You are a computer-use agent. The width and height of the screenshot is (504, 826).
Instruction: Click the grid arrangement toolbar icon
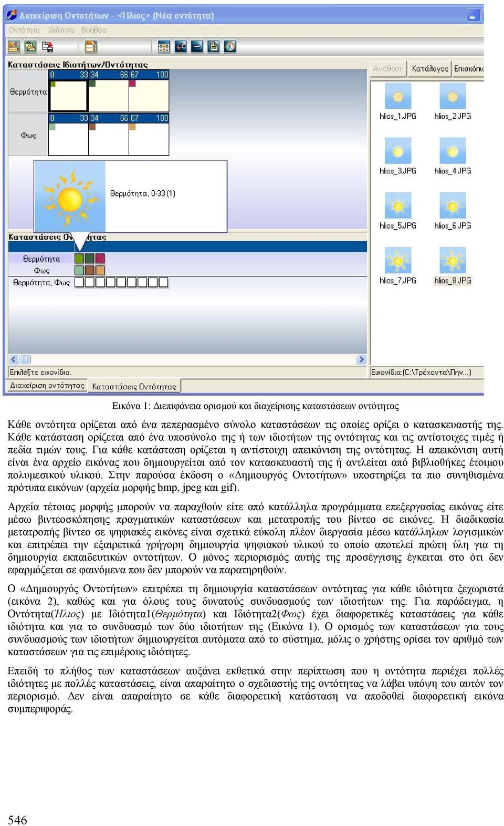pyautogui.click(x=164, y=47)
